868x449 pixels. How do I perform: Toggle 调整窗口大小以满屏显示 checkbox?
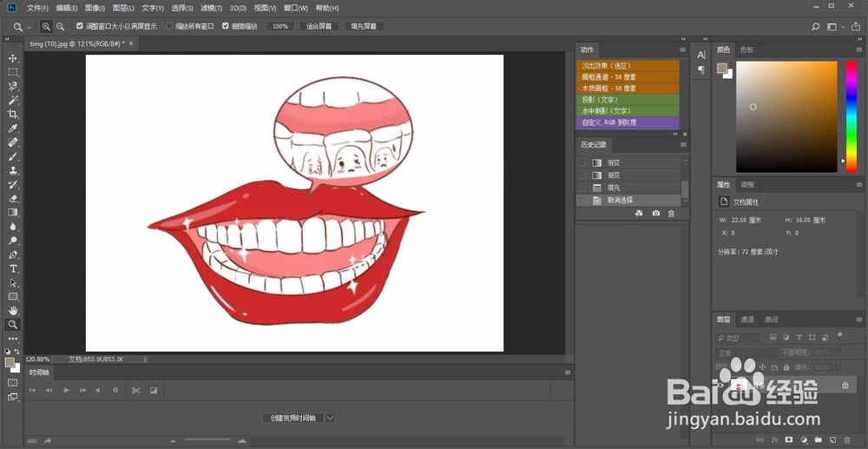(x=79, y=26)
